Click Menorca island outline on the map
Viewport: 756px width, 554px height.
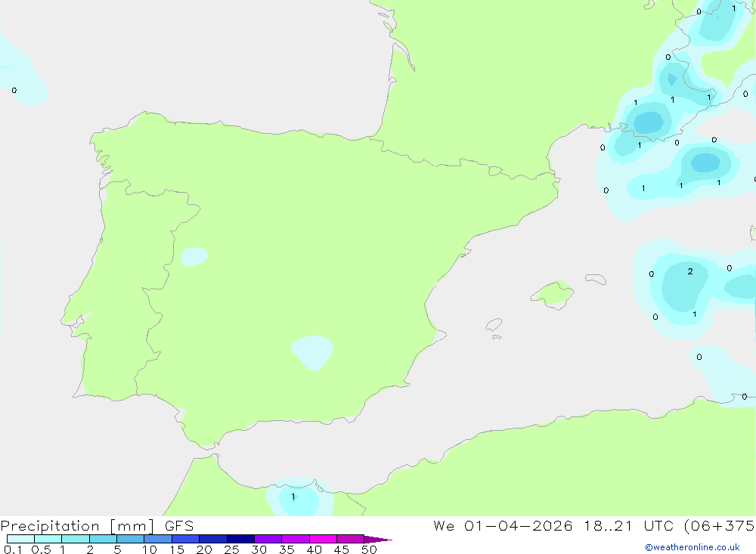coord(596,279)
